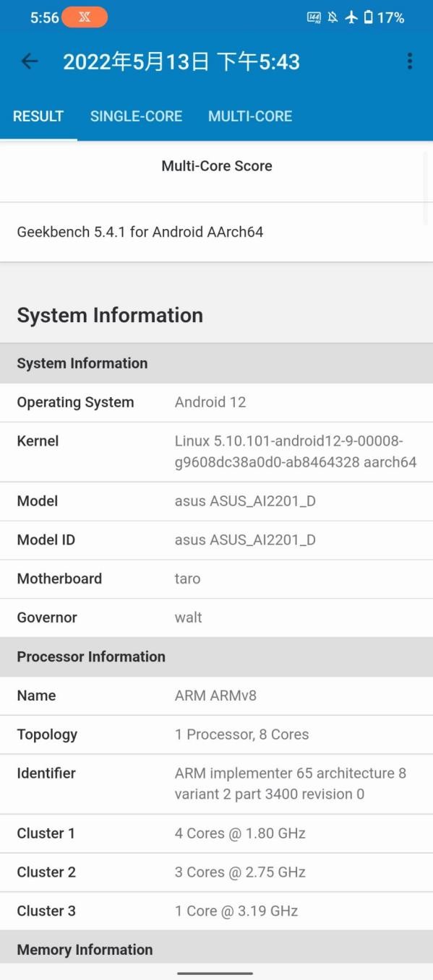The height and width of the screenshot is (980, 433).
Task: Tap the Multi-Core Score label
Action: point(217,166)
